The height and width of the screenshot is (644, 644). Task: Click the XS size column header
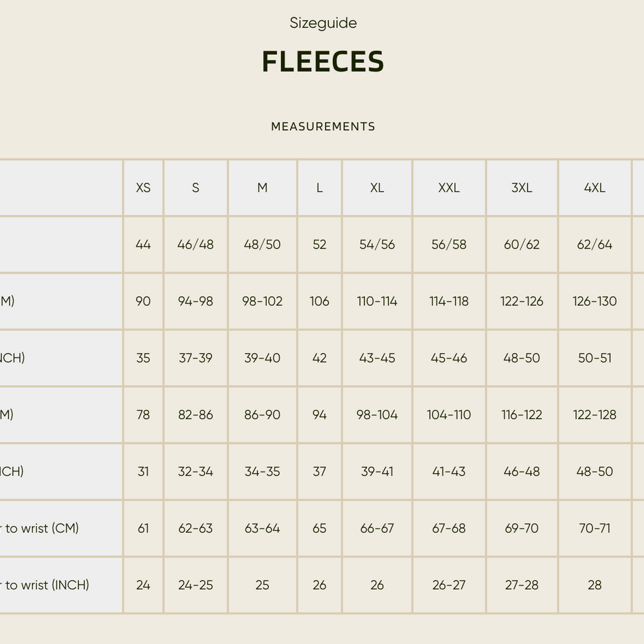pyautogui.click(x=143, y=188)
